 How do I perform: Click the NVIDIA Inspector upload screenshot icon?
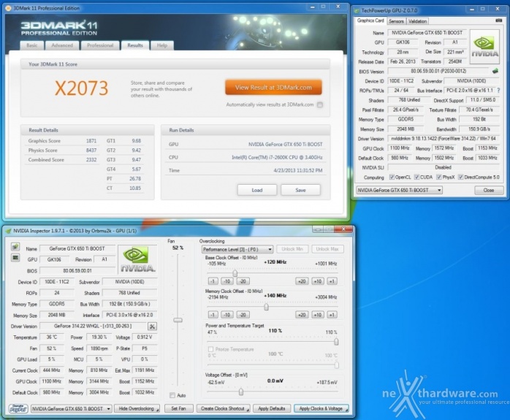pos(15,246)
